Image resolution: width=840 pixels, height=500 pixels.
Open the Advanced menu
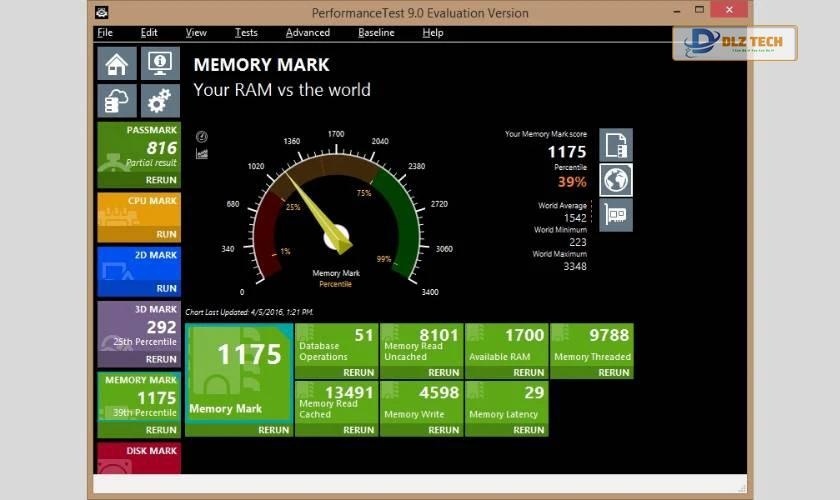click(307, 32)
